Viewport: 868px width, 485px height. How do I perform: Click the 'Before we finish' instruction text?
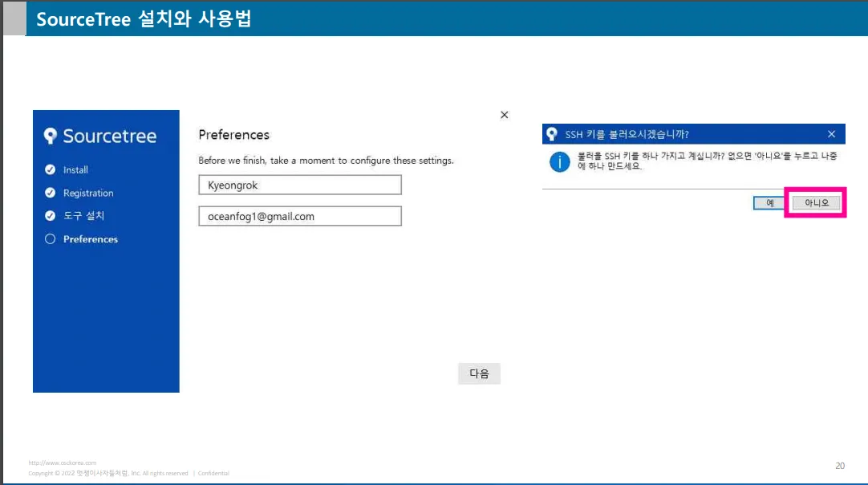[x=326, y=160]
